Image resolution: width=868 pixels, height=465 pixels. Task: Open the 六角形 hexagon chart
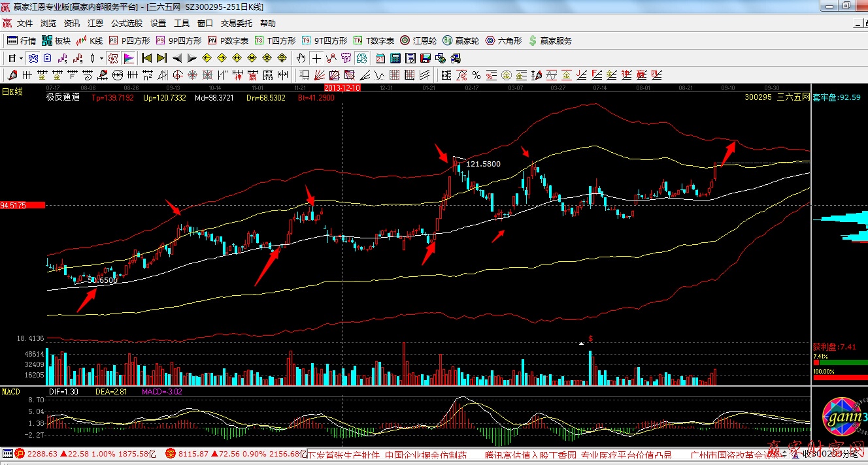pyautogui.click(x=503, y=40)
